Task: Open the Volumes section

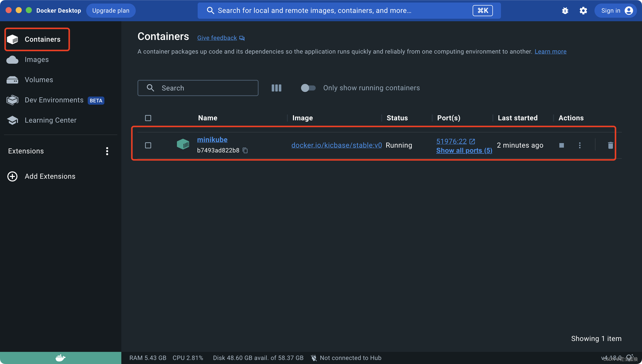Action: point(39,80)
